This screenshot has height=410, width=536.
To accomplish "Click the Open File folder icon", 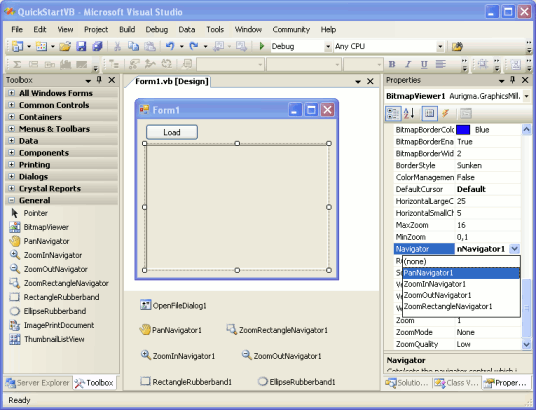I will (65, 46).
